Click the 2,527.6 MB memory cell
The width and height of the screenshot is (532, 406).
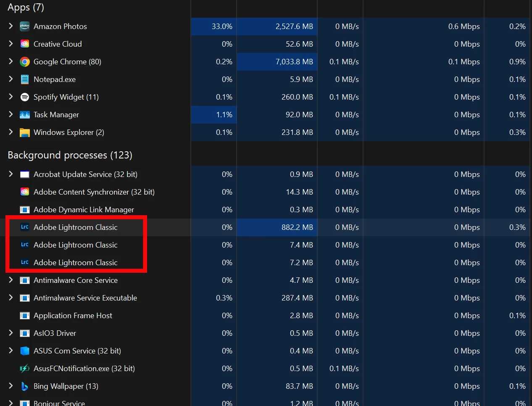(277, 26)
